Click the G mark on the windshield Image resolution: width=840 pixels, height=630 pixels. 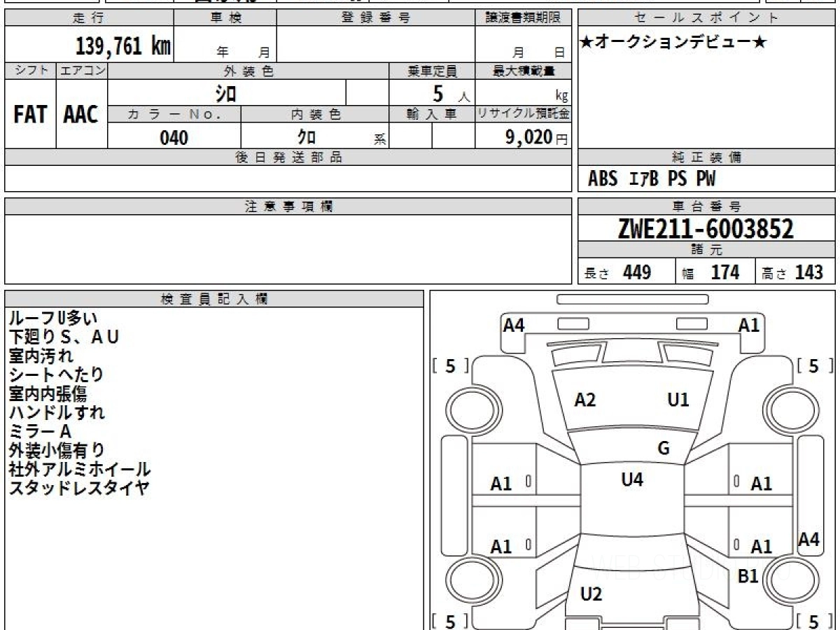[x=664, y=449]
